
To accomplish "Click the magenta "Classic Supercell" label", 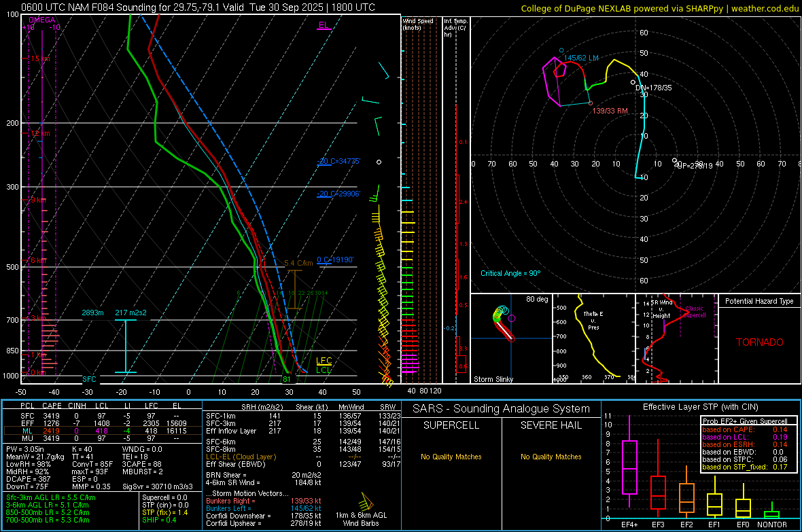I will coord(694,312).
